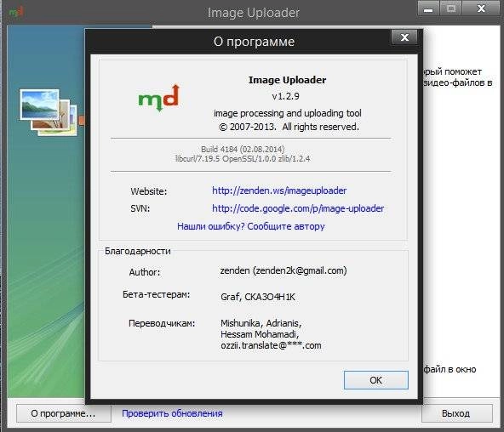Click the 'Image Uploader' bold heading text

[x=288, y=80]
